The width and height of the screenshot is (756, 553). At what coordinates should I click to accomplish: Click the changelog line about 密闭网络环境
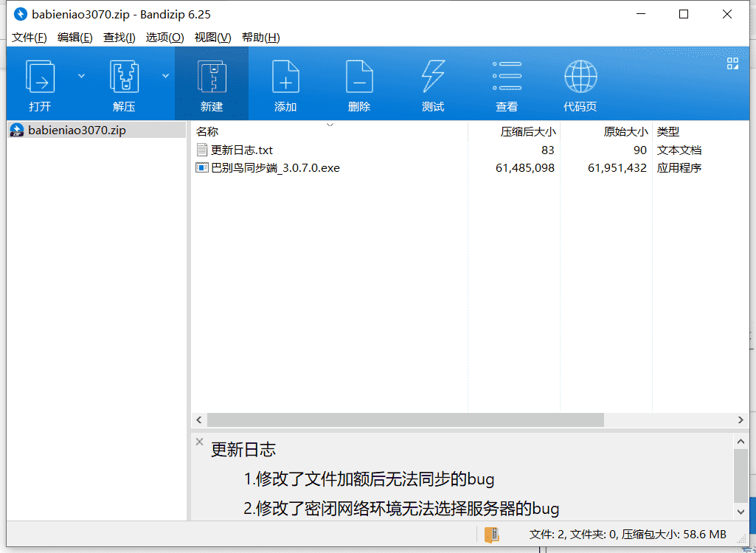[x=401, y=509]
